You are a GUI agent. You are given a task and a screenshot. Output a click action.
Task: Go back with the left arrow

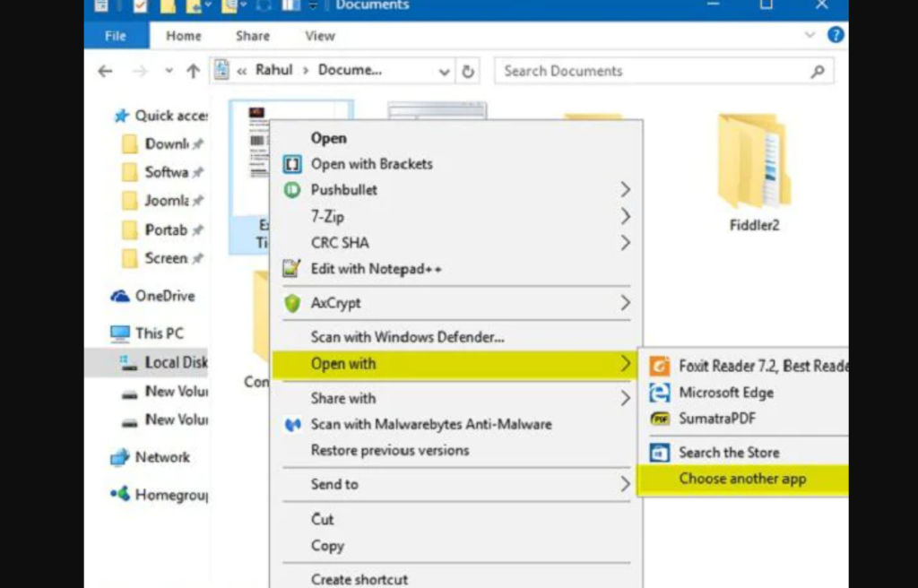106,72
